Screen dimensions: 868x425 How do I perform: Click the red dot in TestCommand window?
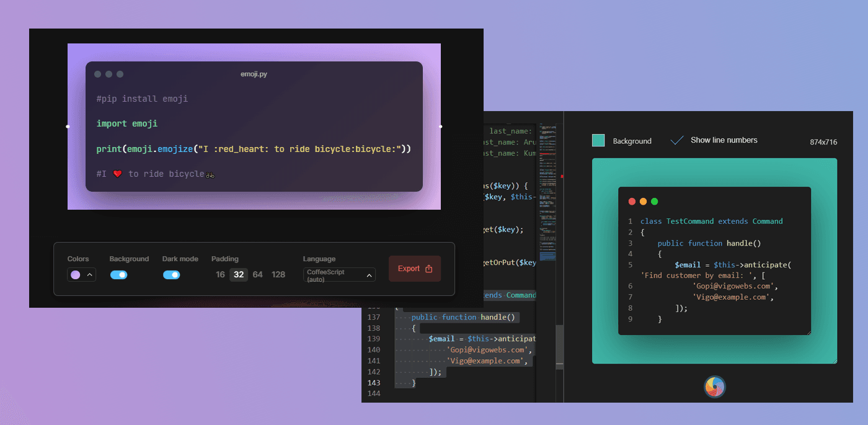pyautogui.click(x=632, y=202)
